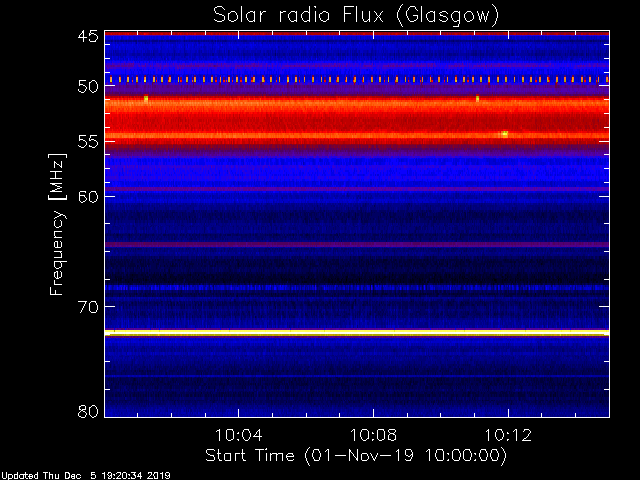Click the "Updated Thu Dec 5" timestamp text
Screen dimensions: 640x480
coord(85,476)
